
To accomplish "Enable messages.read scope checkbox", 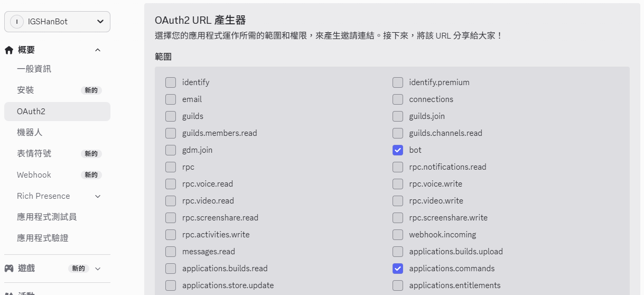I will tap(171, 252).
